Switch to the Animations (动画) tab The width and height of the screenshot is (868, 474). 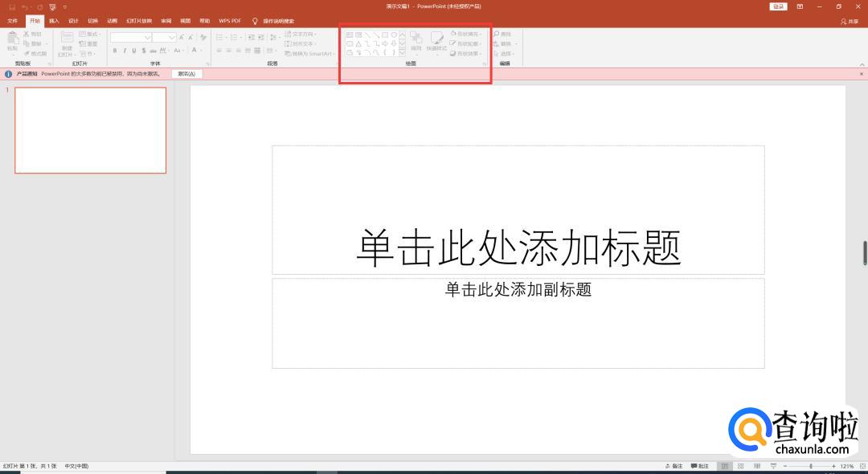(x=112, y=21)
